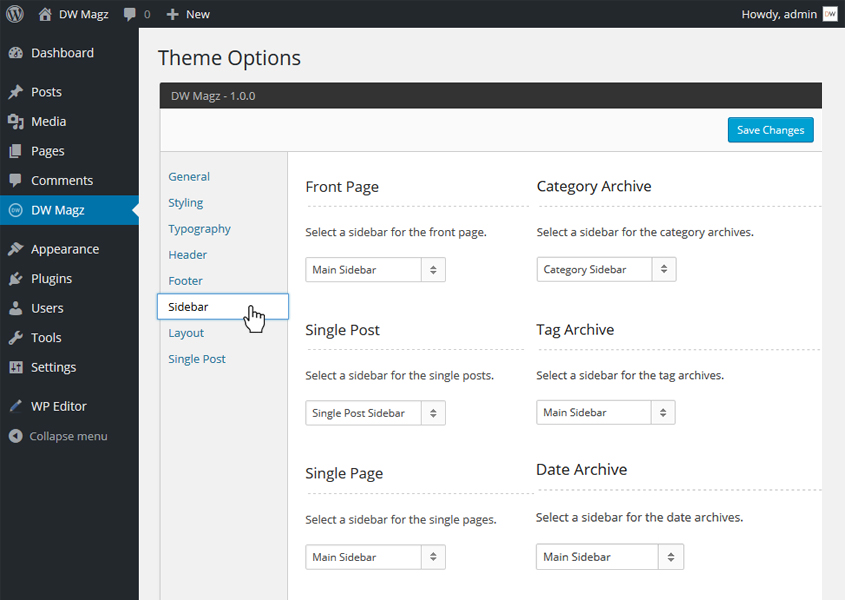Open the Date Archive sidebar dropdown
Screen dimensions: 845x600
coord(610,557)
